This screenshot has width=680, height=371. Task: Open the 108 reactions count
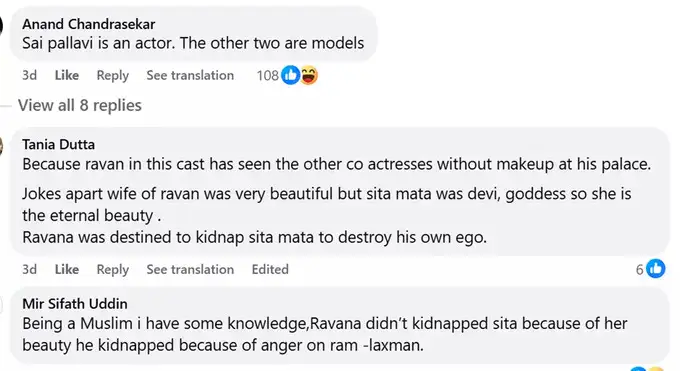pos(268,76)
